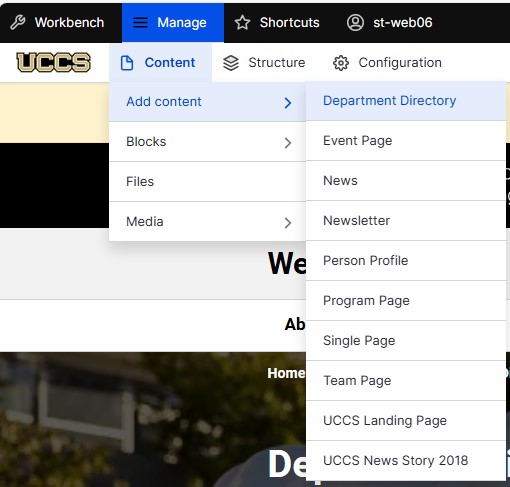Select Files menu entry
Screen dimensions: 510x487
click(207, 182)
